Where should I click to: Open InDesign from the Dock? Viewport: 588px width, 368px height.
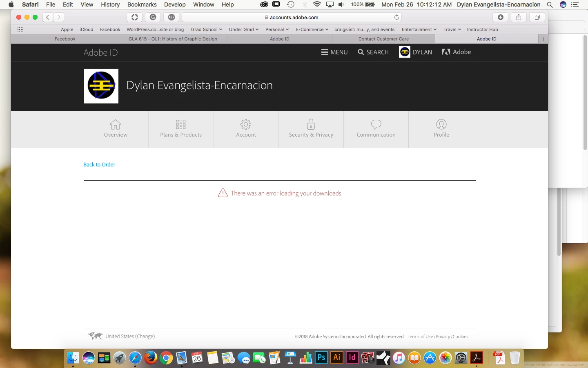coord(352,358)
